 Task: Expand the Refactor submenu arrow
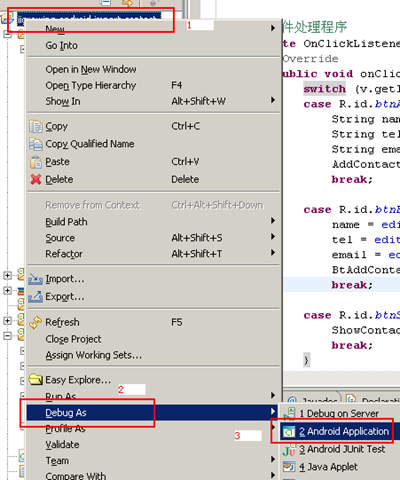pos(273,253)
